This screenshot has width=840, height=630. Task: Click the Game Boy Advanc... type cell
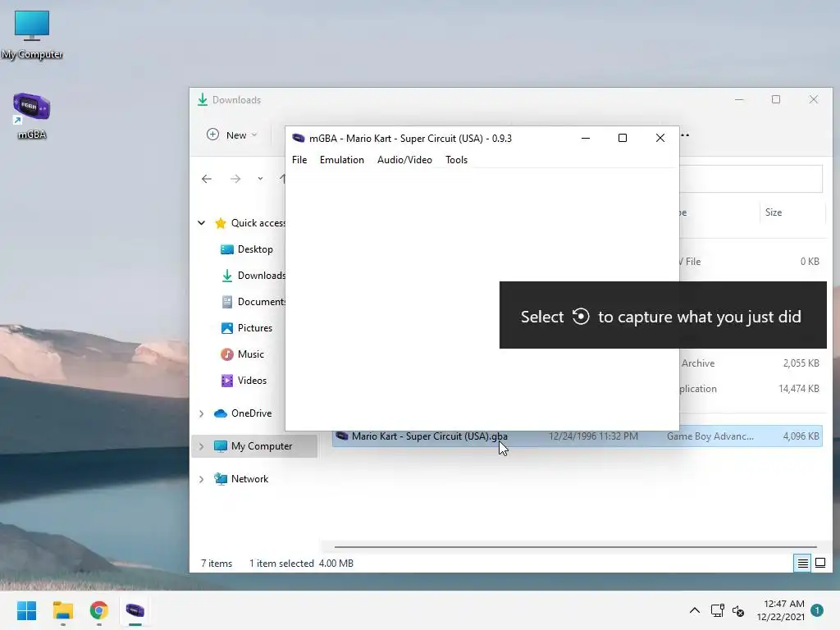coord(710,436)
